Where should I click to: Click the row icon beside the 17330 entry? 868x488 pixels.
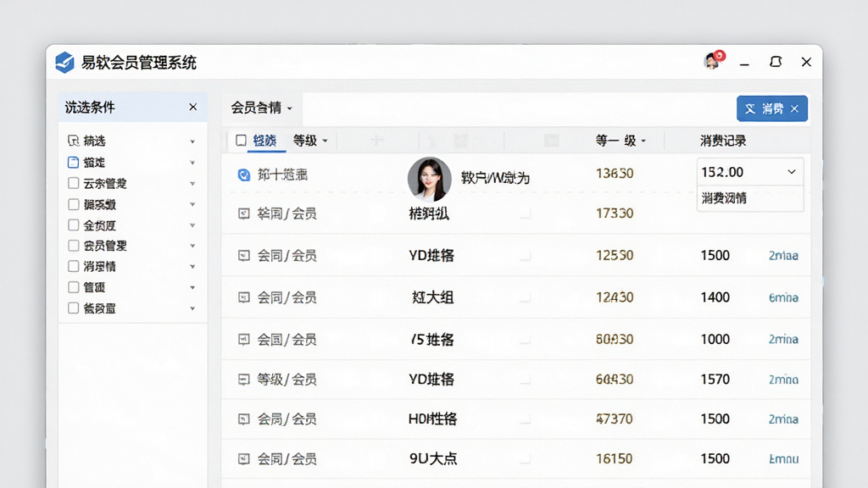(x=243, y=213)
